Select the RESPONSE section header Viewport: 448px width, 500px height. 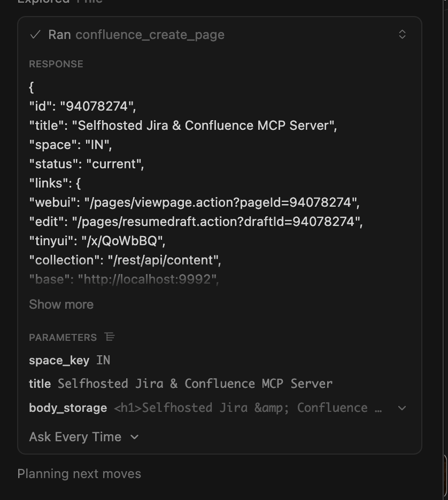pos(56,64)
